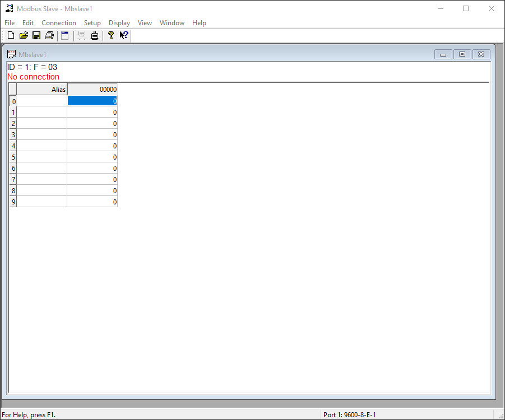This screenshot has height=420, width=505.
Task: Activate context help arrow-question icon
Action: 124,35
